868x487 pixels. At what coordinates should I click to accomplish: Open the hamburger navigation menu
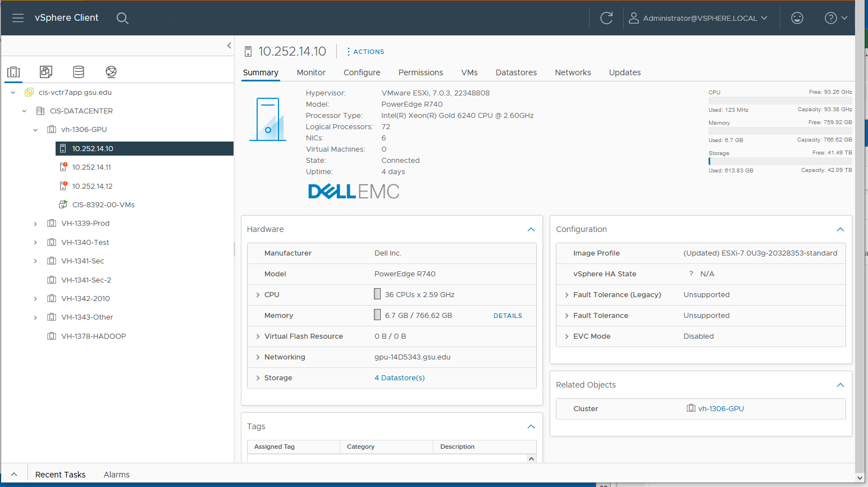[18, 18]
